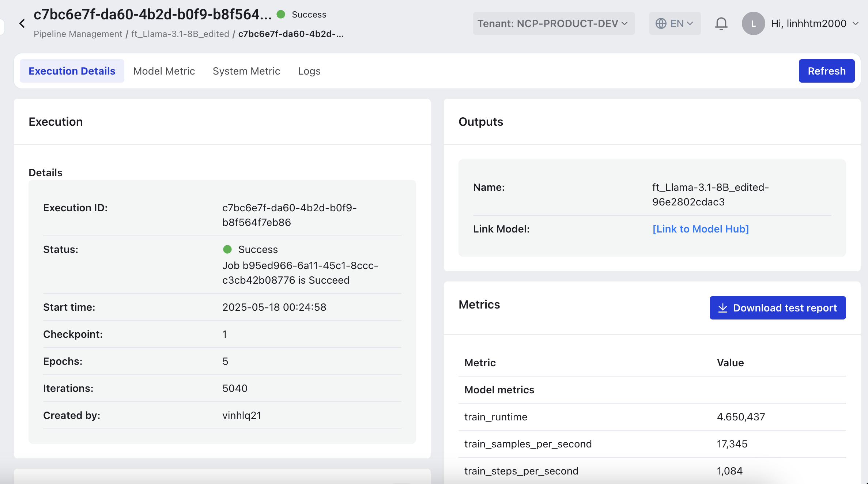This screenshot has width=868, height=484.
Task: Click the value 4.650,437
Action: point(741,417)
